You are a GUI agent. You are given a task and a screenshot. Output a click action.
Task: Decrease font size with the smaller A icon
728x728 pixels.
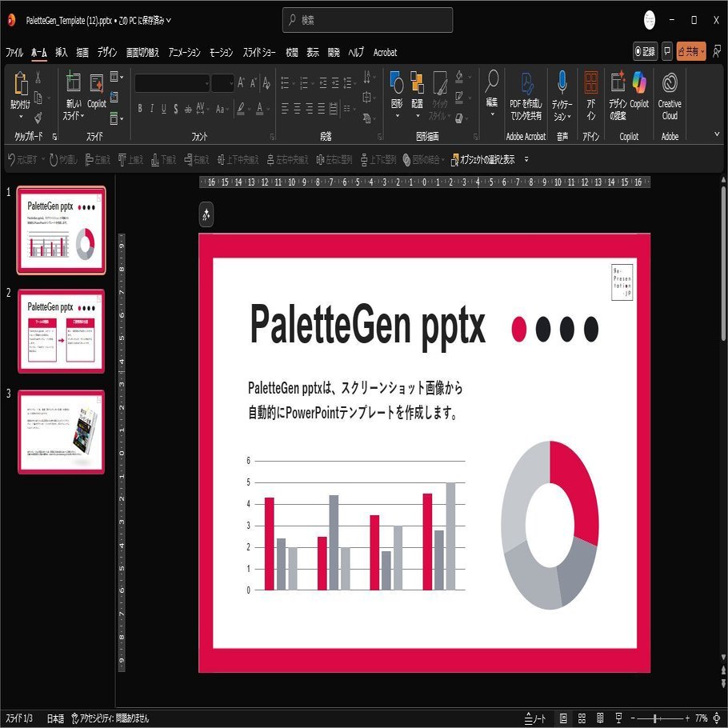(254, 83)
